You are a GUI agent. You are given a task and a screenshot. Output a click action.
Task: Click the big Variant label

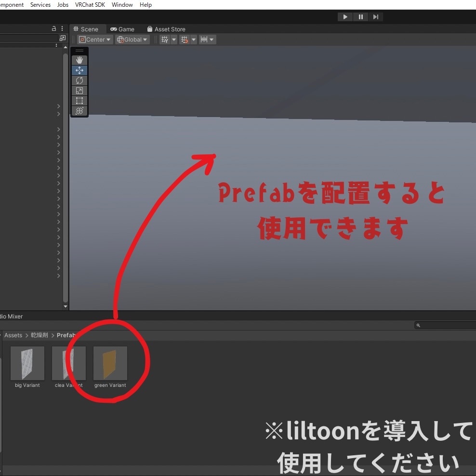27,385
